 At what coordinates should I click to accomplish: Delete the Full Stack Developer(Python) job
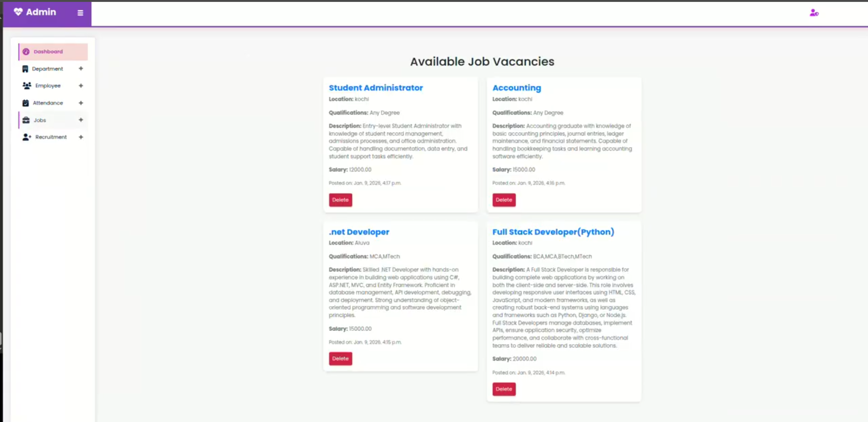click(x=504, y=389)
